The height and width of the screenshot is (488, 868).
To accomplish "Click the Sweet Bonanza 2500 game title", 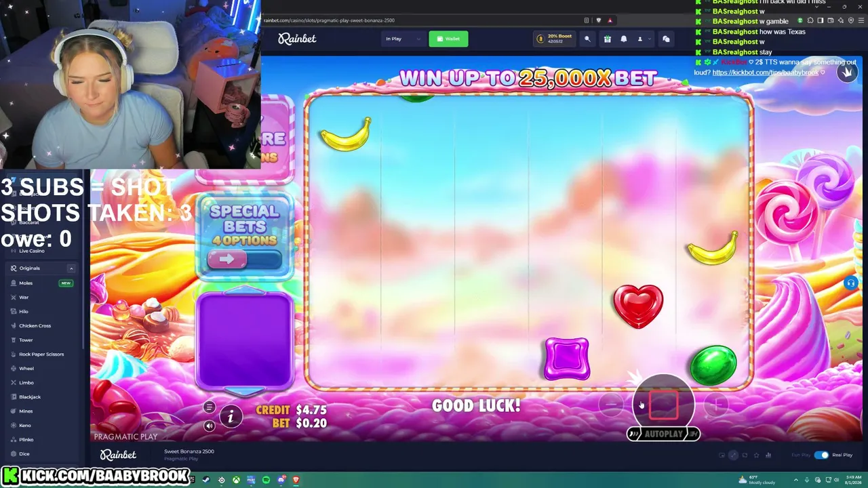I will coord(189,451).
